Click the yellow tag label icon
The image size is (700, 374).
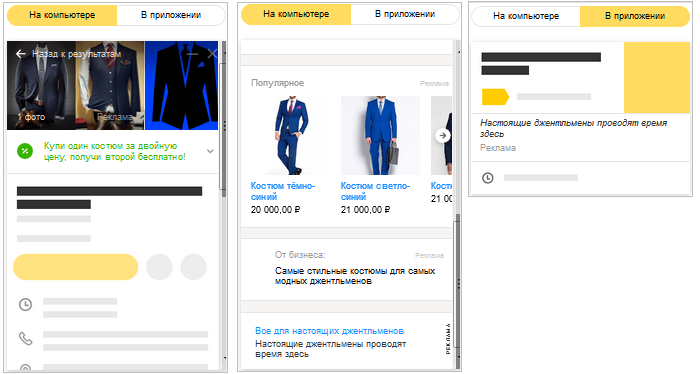point(496,96)
